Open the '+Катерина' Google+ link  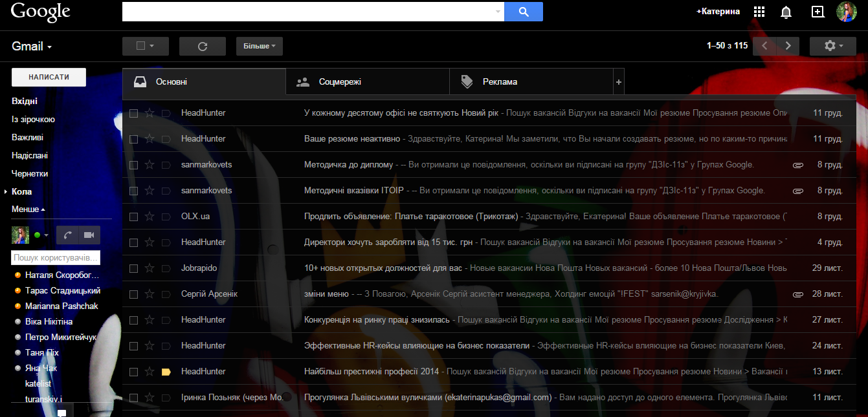[x=718, y=12]
